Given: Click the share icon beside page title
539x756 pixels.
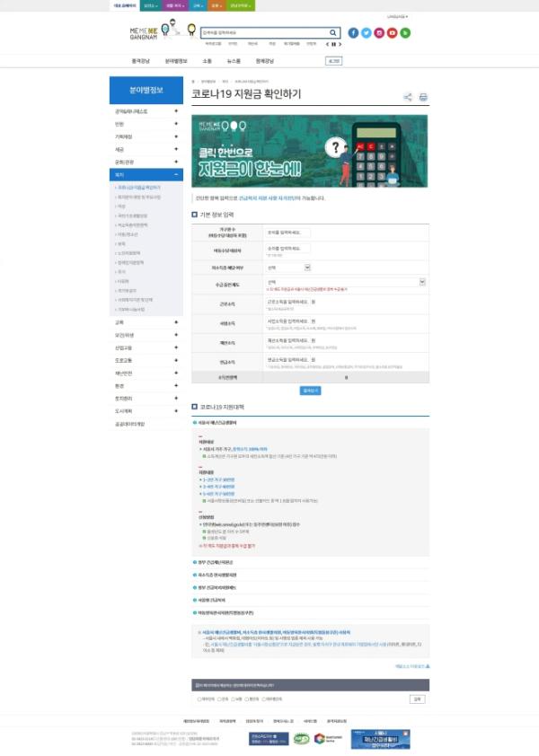Looking at the screenshot, I should 408,97.
